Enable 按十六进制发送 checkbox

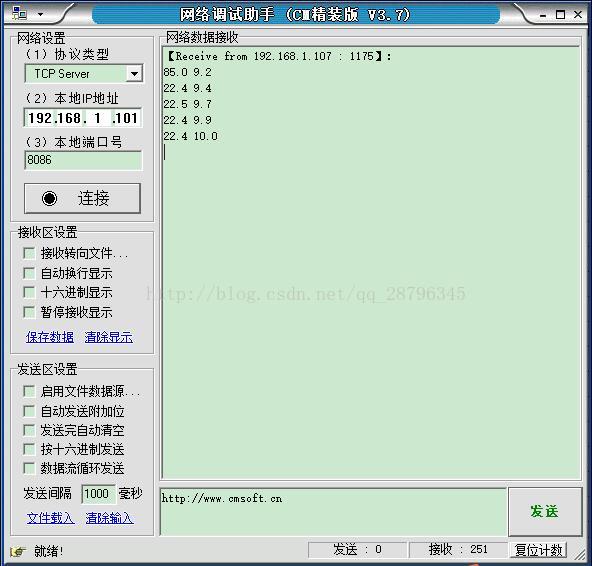click(x=29, y=449)
